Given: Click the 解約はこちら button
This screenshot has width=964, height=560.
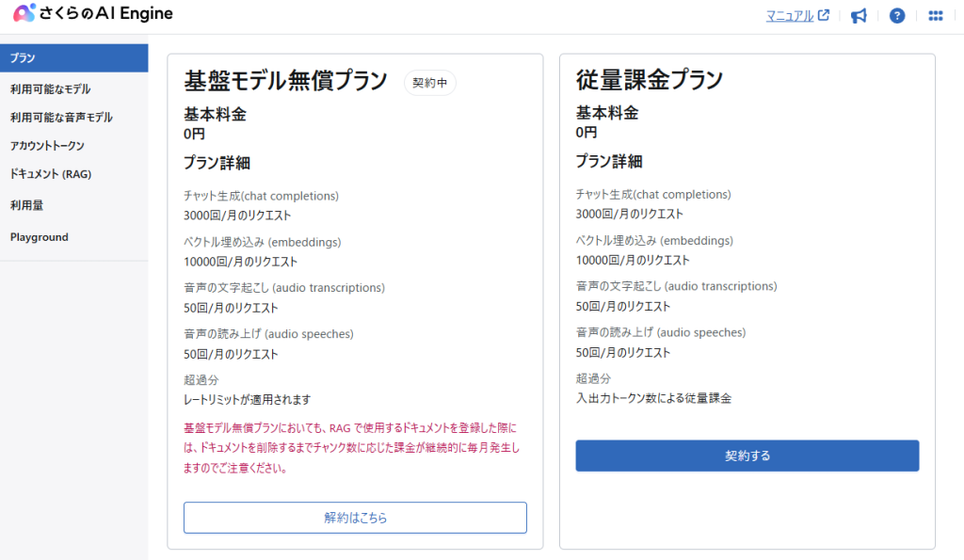Looking at the screenshot, I should (x=355, y=518).
